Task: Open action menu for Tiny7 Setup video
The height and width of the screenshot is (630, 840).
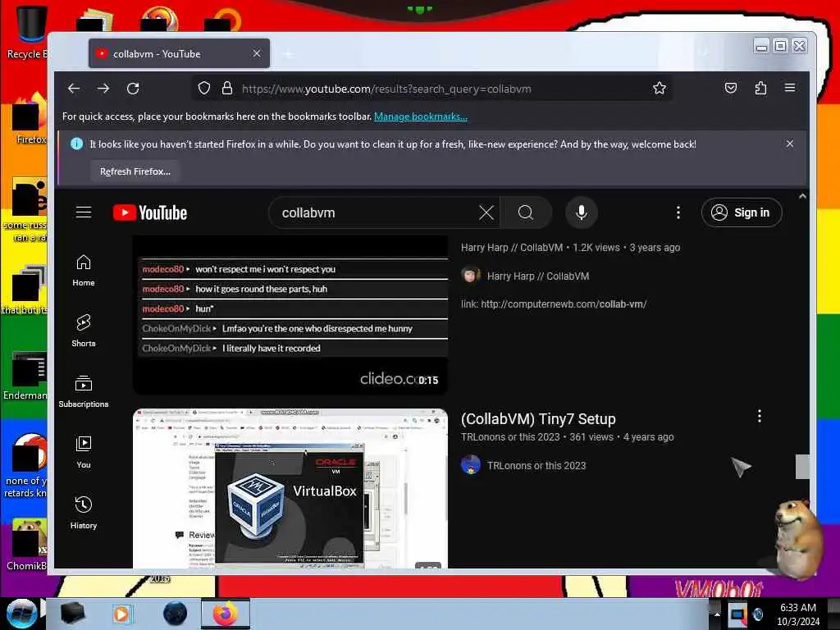Action: tap(759, 416)
